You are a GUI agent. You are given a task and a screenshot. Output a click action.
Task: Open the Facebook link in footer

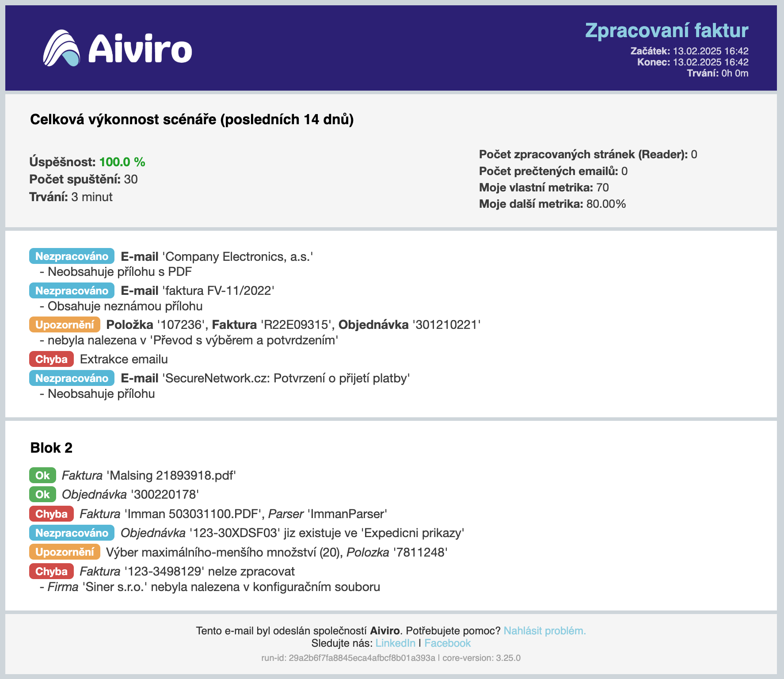coord(447,643)
